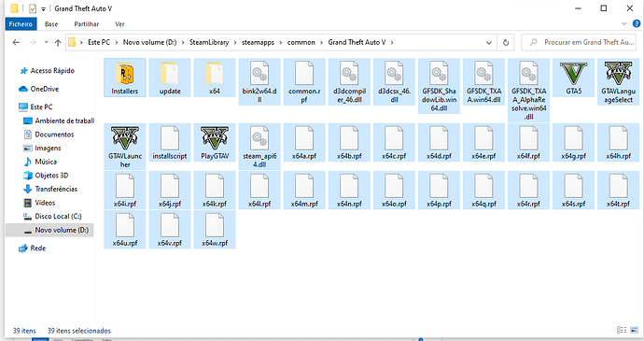Expand chevron after common in address bar
Viewport: 644px width, 341px height.
coord(322,42)
